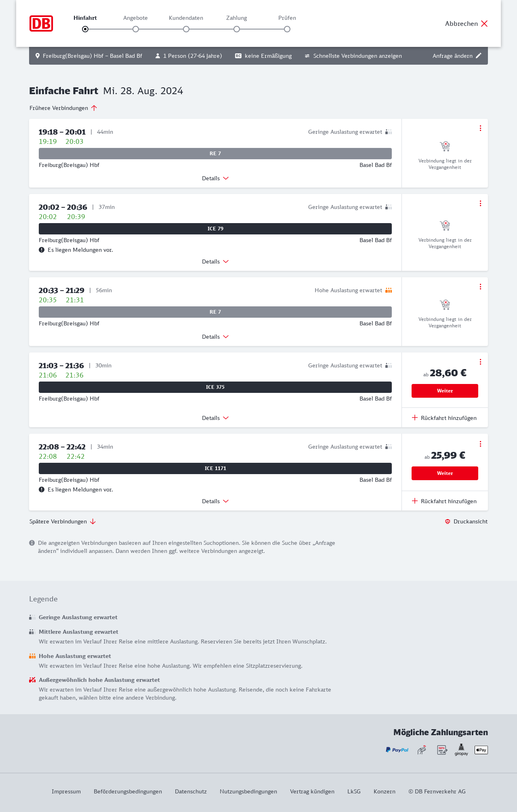The height and width of the screenshot is (812, 517).
Task: Click the pencil icon to edit request
Action: [479, 56]
